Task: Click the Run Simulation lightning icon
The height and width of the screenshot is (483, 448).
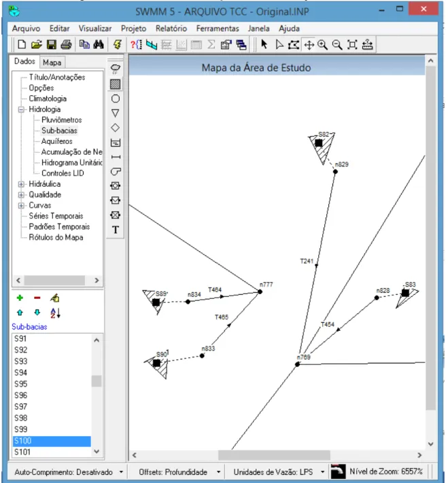Action: coord(117,45)
